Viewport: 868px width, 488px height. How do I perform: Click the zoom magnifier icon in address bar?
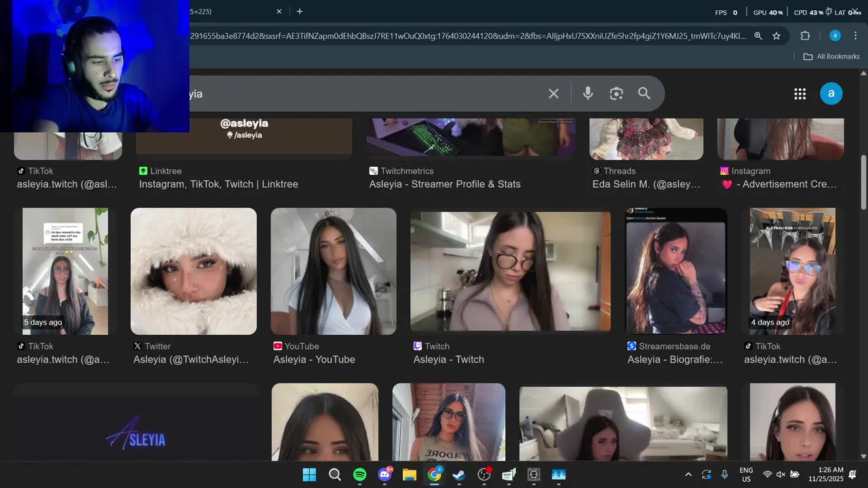[758, 36]
